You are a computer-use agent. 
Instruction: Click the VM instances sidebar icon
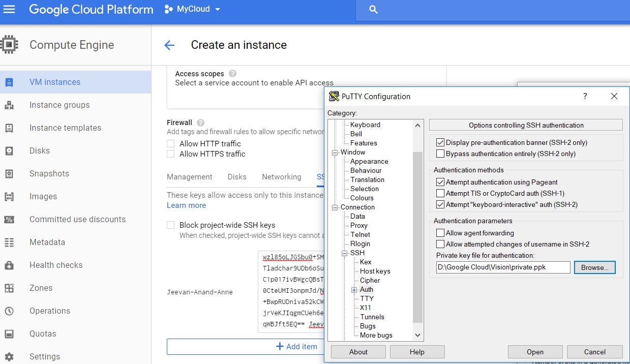tap(9, 82)
